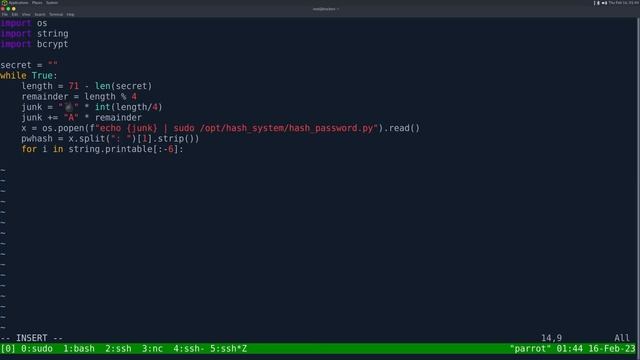Open the terminal View menu
This screenshot has height=360, width=640.
click(x=26, y=14)
